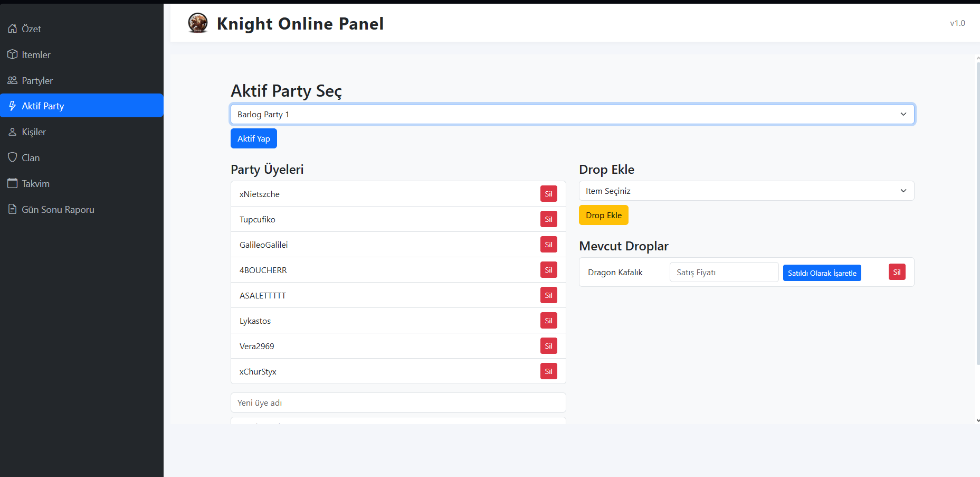The image size is (980, 477).
Task: Remove xNietszche from the party
Action: pos(548,194)
